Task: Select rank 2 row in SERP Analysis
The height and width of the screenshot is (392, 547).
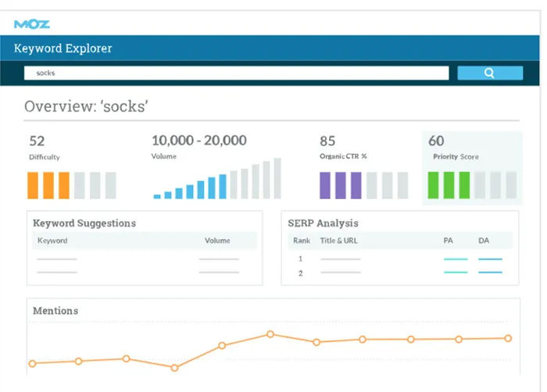Action: click(400, 273)
